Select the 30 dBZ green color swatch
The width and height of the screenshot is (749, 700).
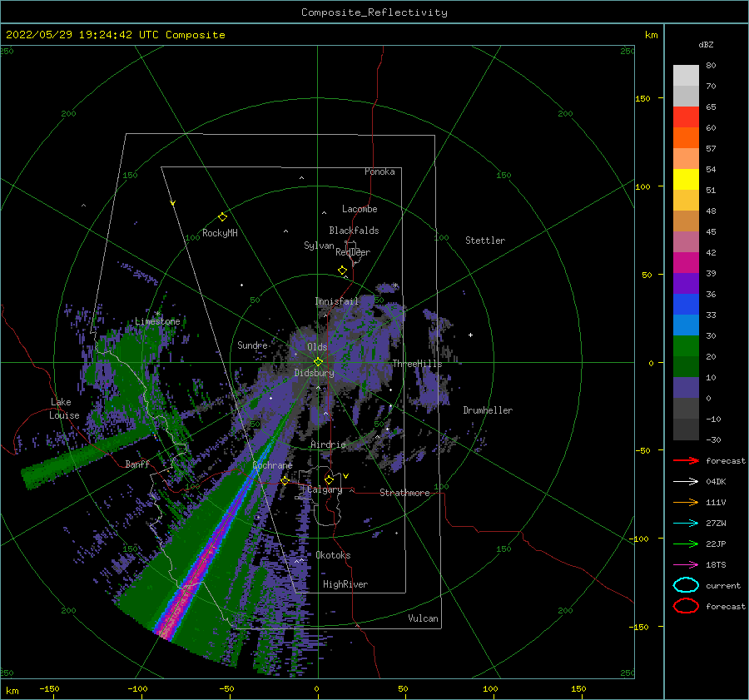pos(686,346)
